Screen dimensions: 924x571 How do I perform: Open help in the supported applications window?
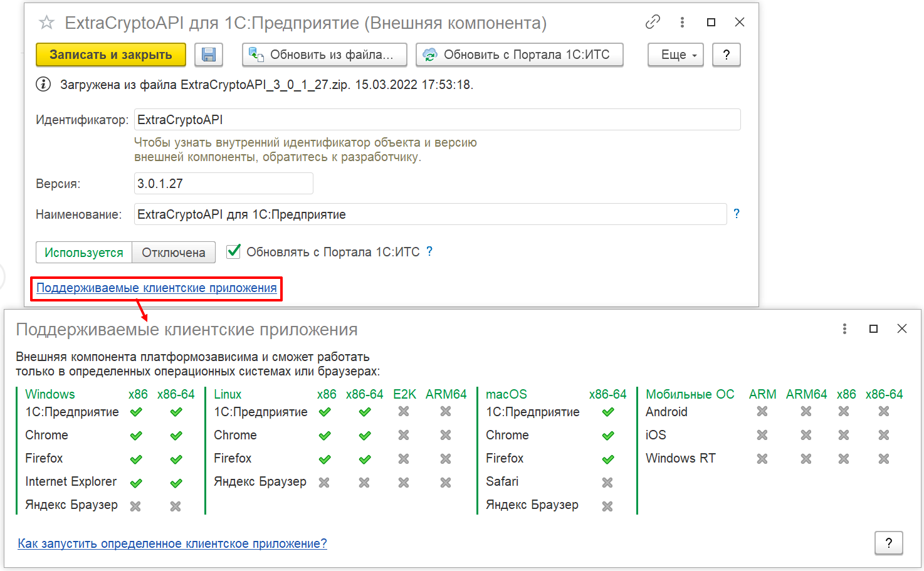[x=889, y=543]
